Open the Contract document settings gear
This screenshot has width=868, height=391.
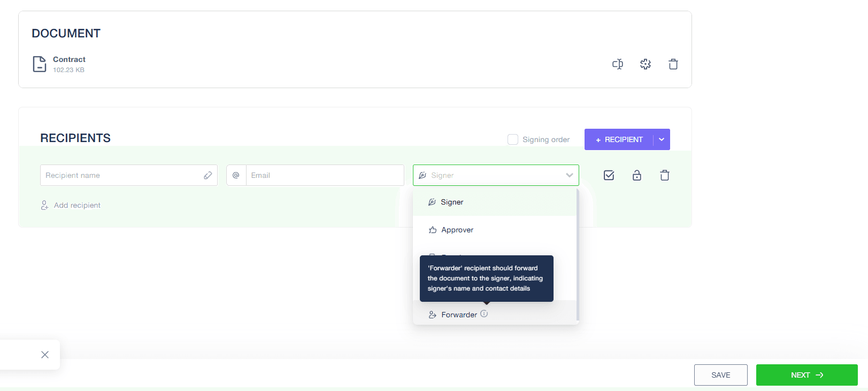click(x=646, y=64)
